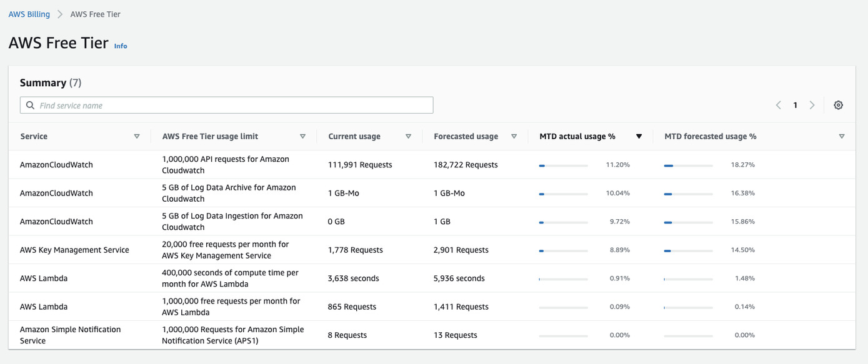Sort by Current usage column arrow
The image size is (868, 364).
click(x=408, y=136)
